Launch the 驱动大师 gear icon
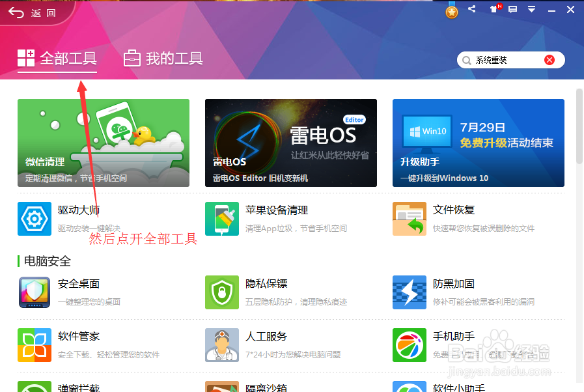584x392 pixels. coord(35,219)
